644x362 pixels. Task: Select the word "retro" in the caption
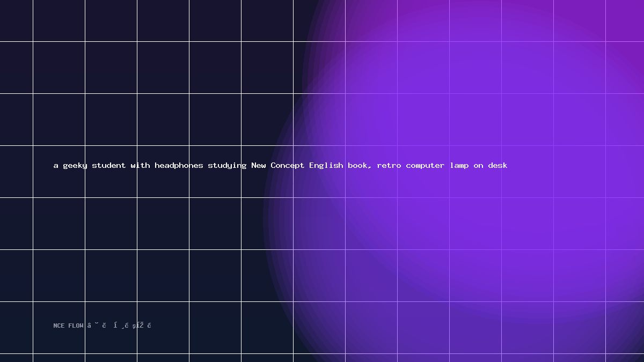(x=389, y=165)
